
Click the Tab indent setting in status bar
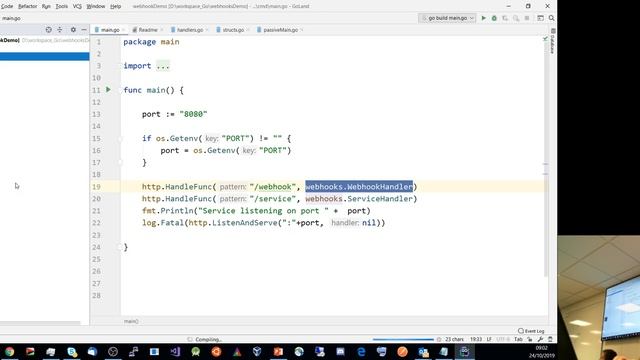pos(518,339)
